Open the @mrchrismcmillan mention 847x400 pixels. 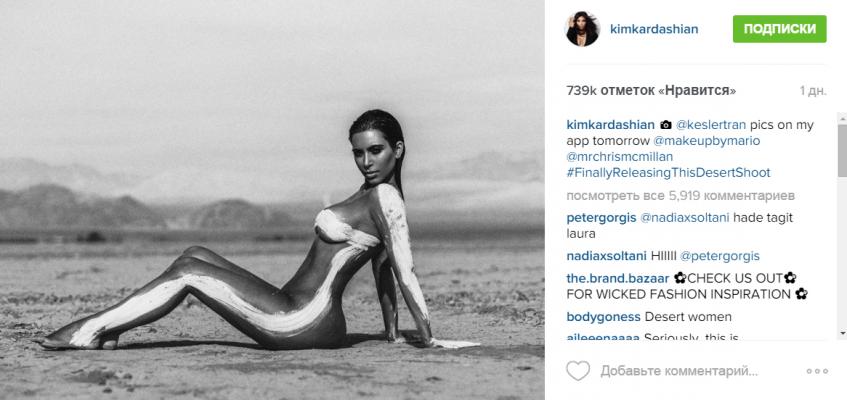click(x=619, y=157)
